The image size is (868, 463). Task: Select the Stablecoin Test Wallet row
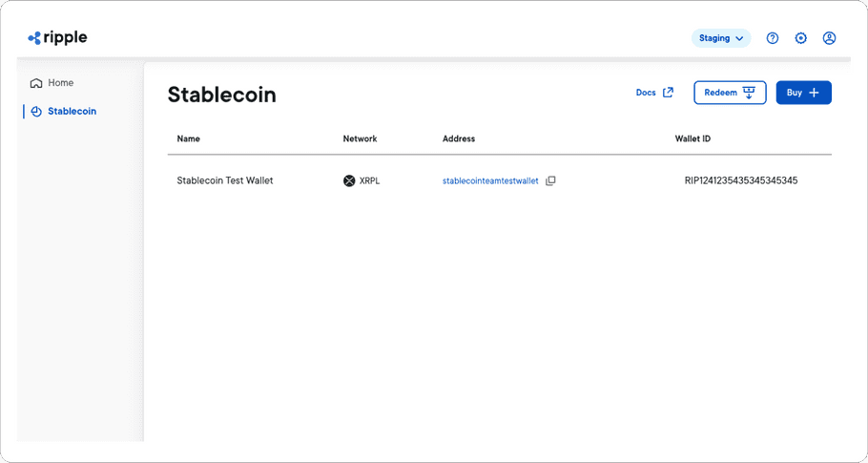pos(225,180)
